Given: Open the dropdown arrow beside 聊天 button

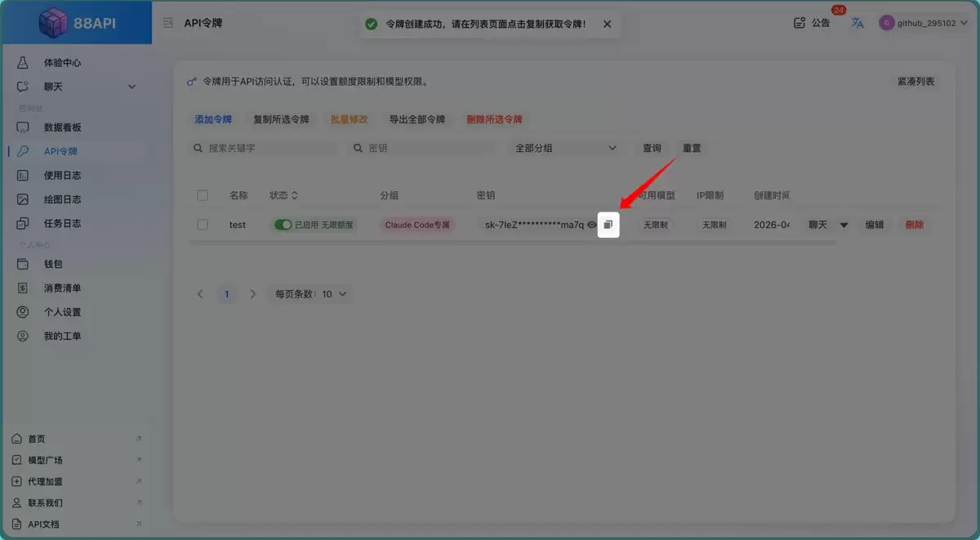Looking at the screenshot, I should (x=844, y=225).
